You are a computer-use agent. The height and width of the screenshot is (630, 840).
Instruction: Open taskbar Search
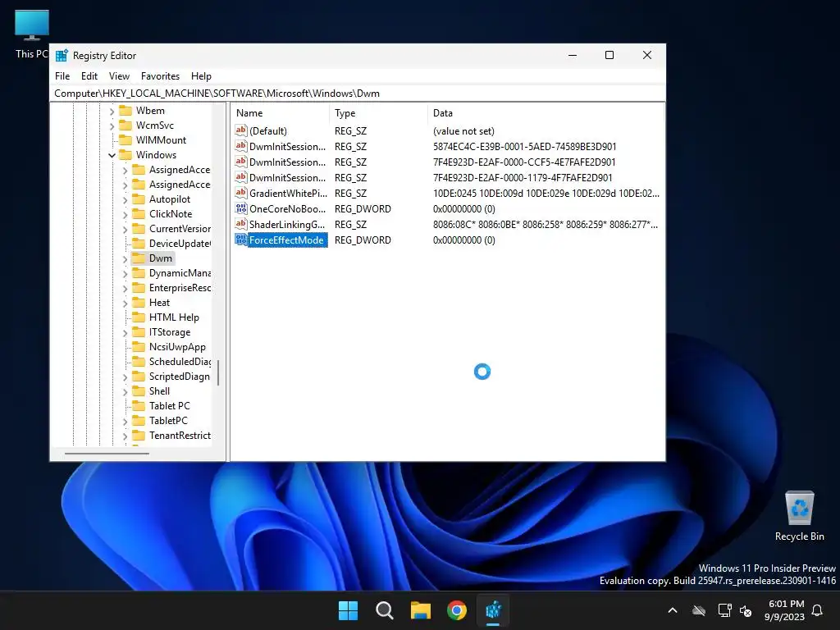(385, 610)
